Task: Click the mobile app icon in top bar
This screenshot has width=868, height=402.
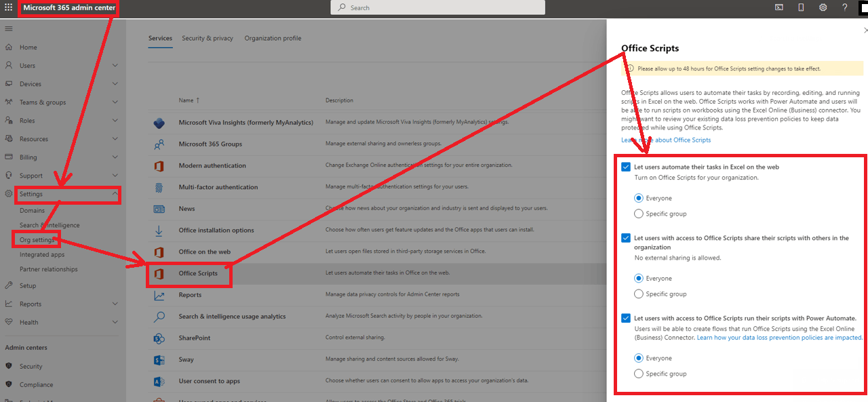Action: coord(801,7)
